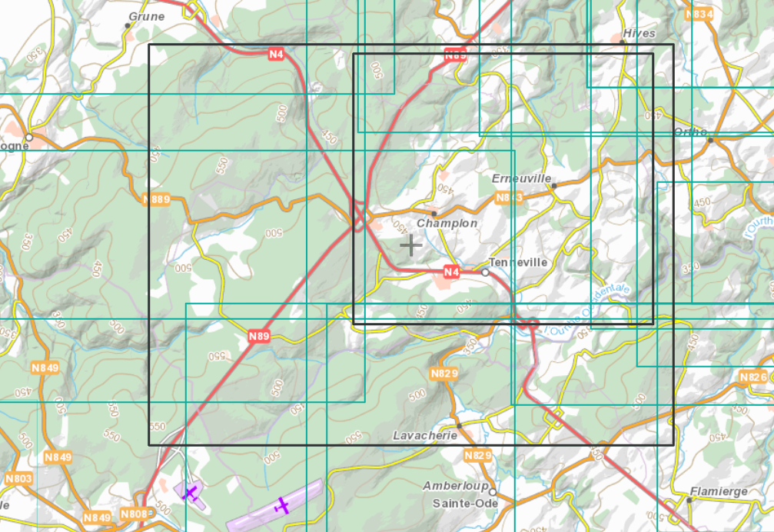This screenshot has height=532, width=774.
Task: Click the N834 road shield
Action: pyautogui.click(x=698, y=15)
